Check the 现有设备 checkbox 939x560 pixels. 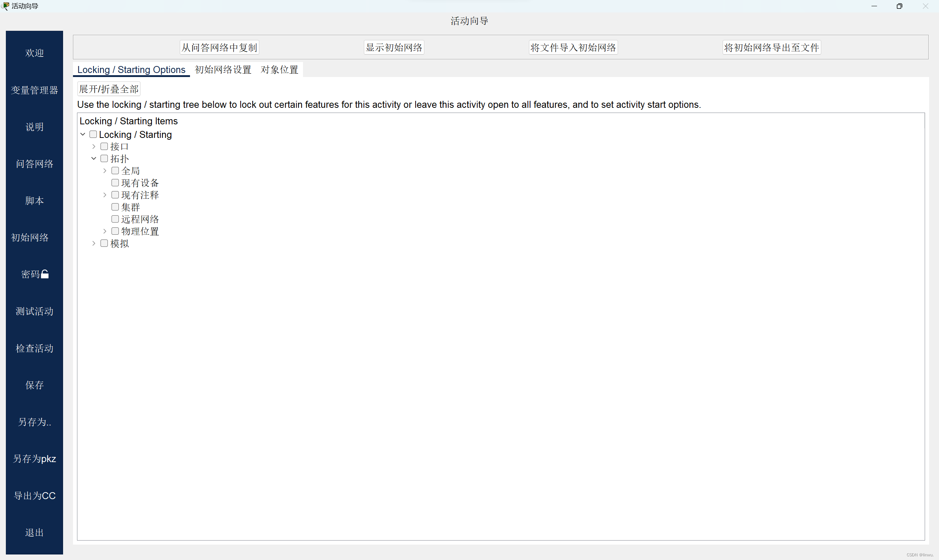click(115, 183)
